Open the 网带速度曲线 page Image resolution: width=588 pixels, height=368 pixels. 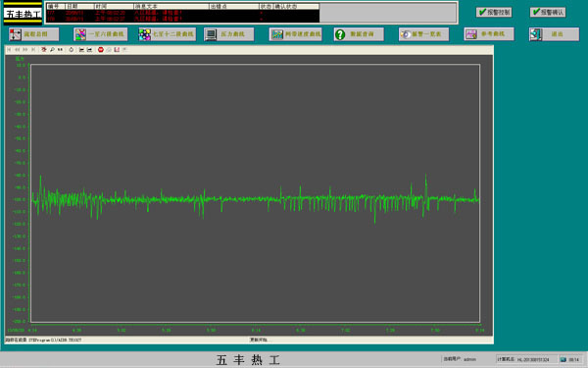click(295, 34)
